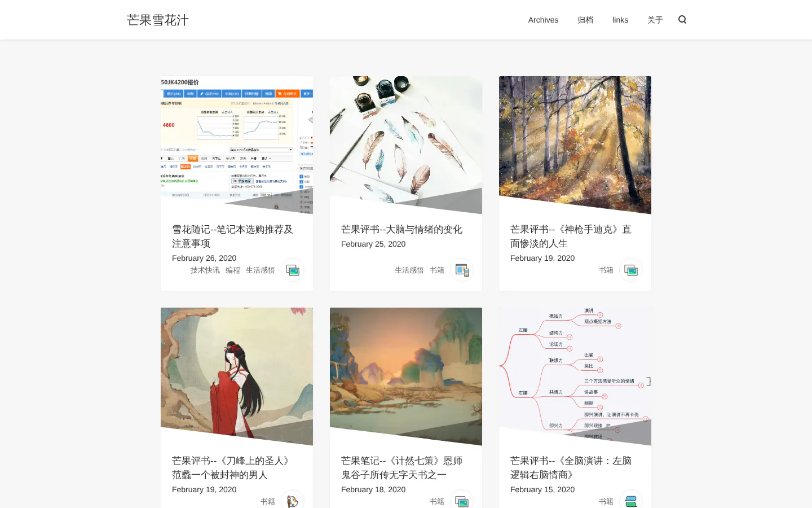Click the author icon on 大脑与情绪的变化 card
Image resolution: width=812 pixels, height=508 pixels.
coord(462,270)
